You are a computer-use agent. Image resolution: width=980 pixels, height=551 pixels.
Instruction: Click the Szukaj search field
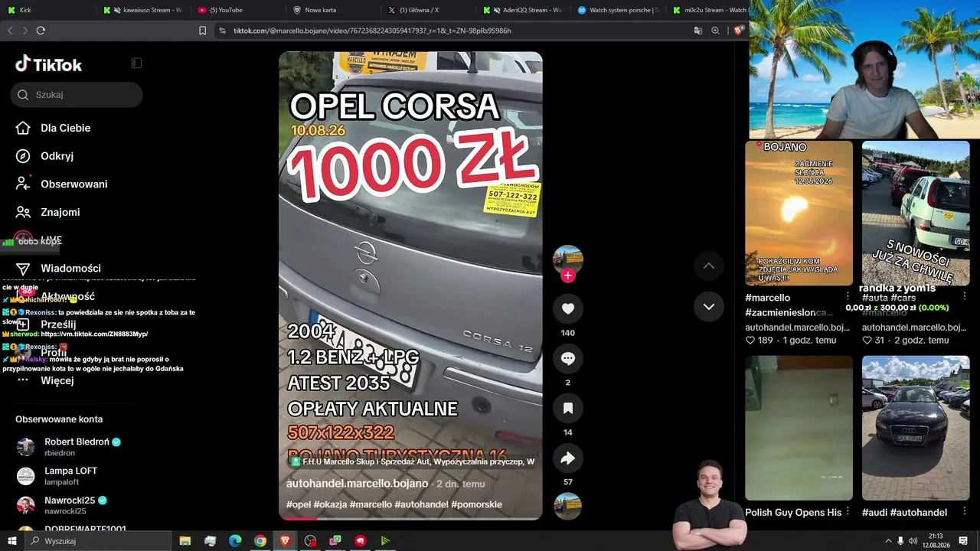[x=77, y=95]
